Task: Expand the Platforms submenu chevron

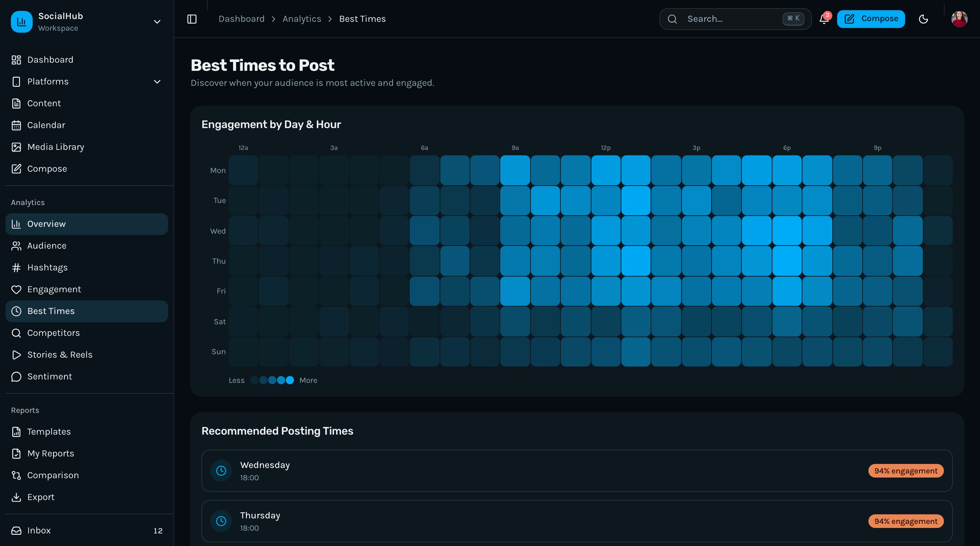Action: point(157,82)
